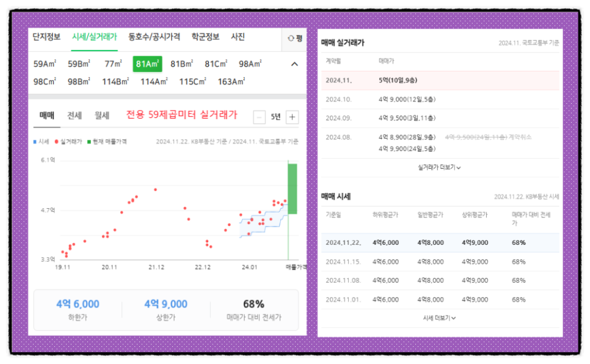
Task: Click the 4억 9,900(24일,5층) transaction entry
Action: coord(407,148)
